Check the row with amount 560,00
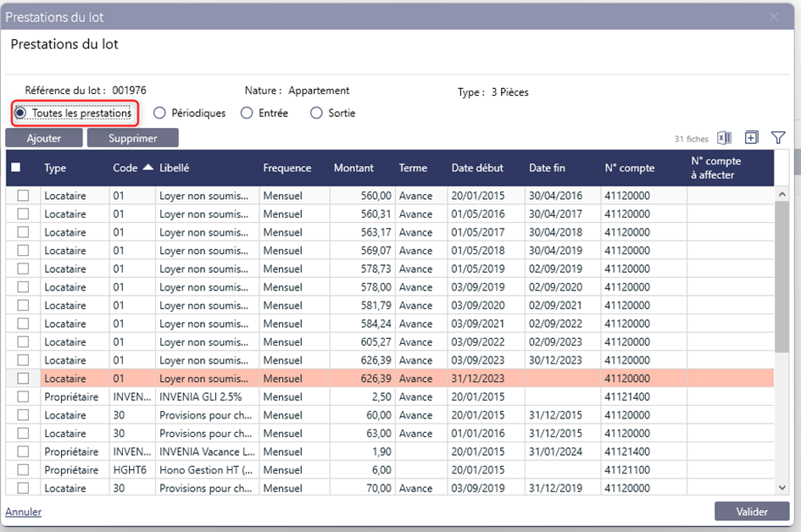The width and height of the screenshot is (801, 532). click(x=23, y=196)
